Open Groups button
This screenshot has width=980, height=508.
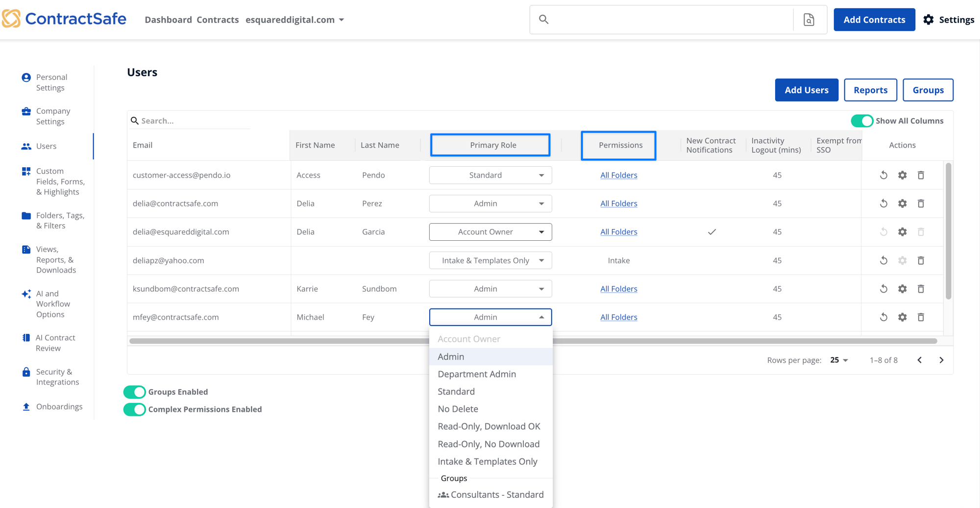point(928,90)
